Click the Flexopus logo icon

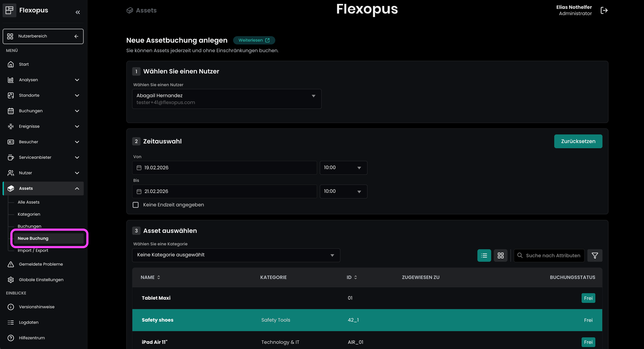pyautogui.click(x=10, y=10)
